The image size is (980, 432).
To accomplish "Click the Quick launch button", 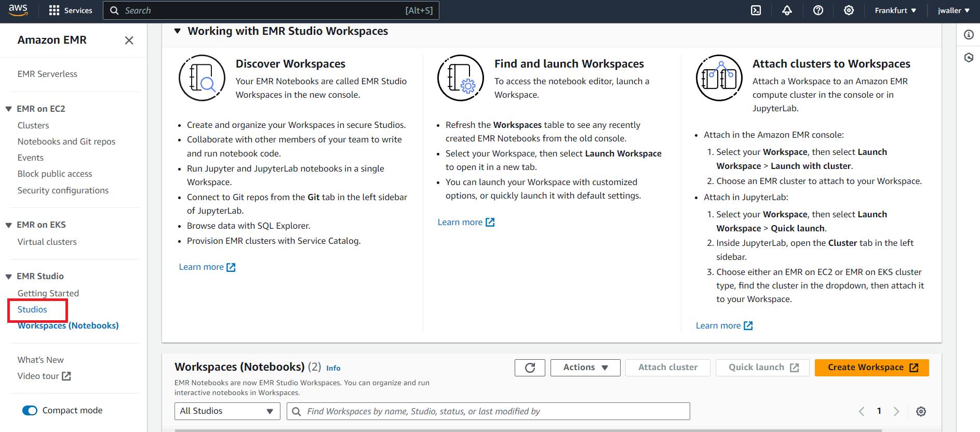I will click(x=762, y=368).
